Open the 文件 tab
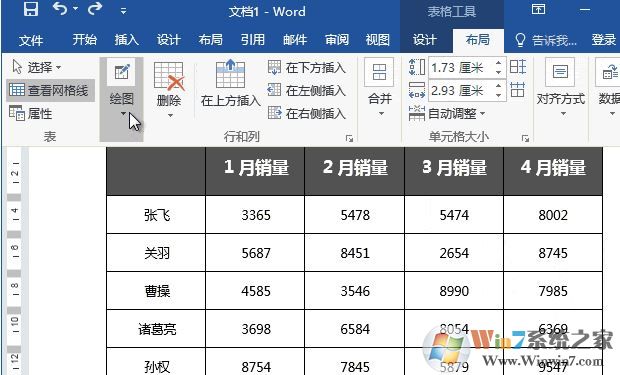This screenshot has height=375, width=620. (x=30, y=40)
